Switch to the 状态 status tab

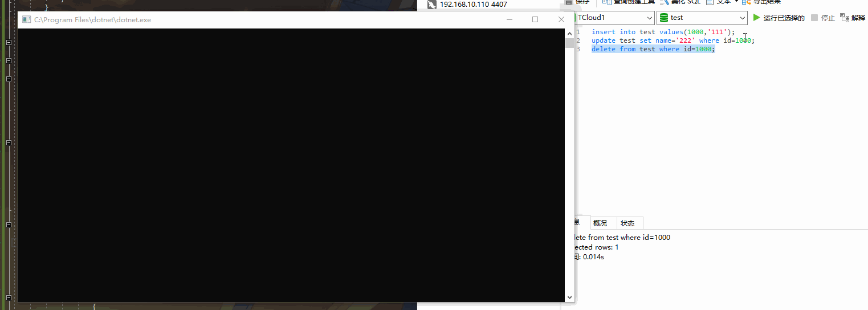click(x=627, y=223)
